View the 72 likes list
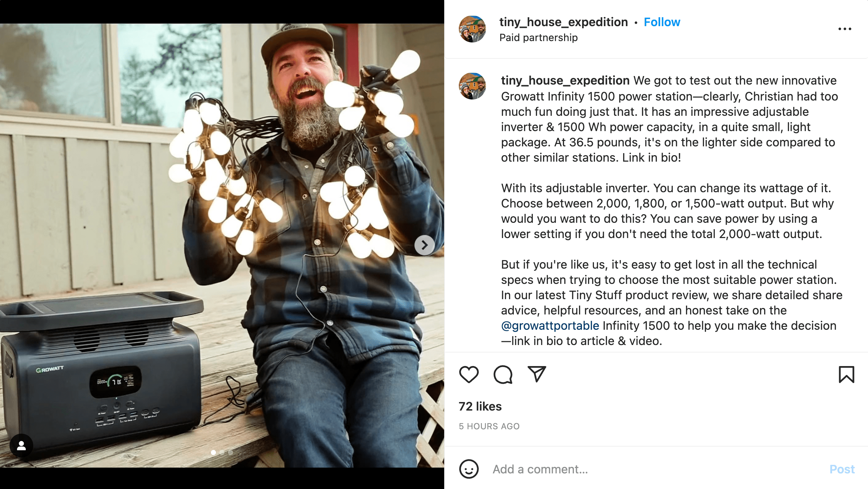The width and height of the screenshot is (868, 489). (481, 406)
